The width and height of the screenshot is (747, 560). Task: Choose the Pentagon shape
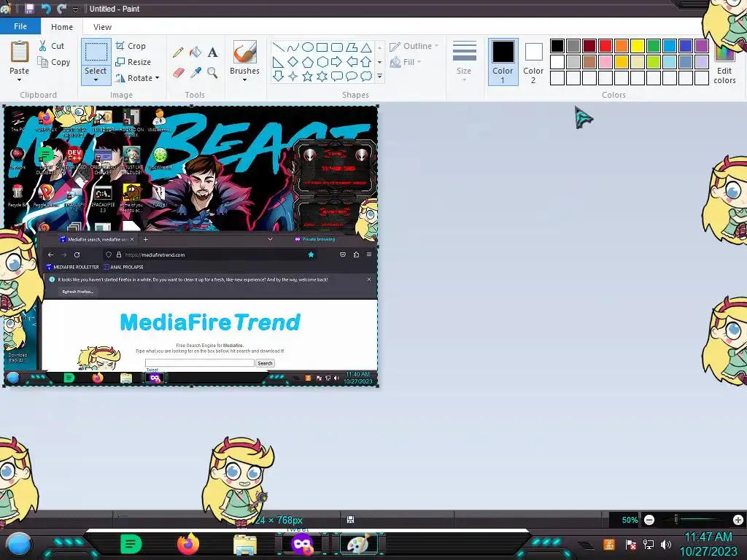308,61
